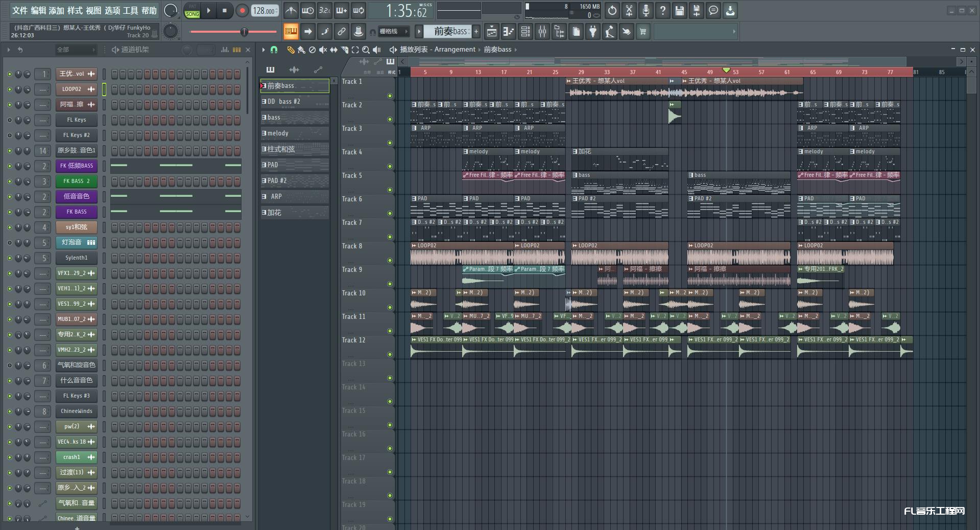Image resolution: width=980 pixels, height=530 pixels.
Task: Select the playlist mute tool
Action: (323, 50)
